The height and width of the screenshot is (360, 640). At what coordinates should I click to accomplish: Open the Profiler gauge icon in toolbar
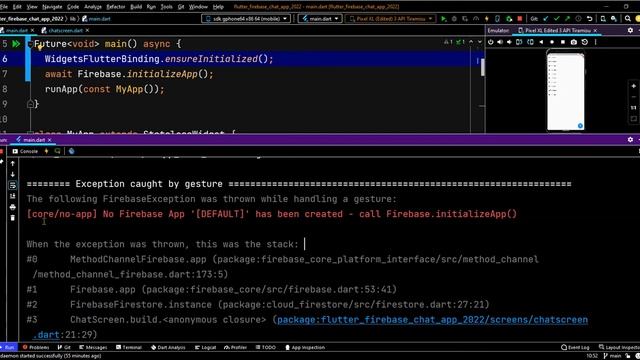point(476,19)
